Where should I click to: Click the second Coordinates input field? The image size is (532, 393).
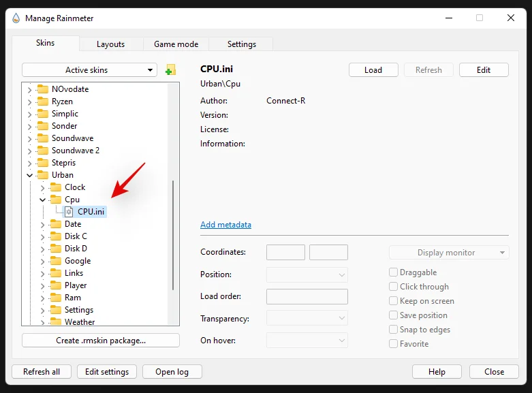[x=328, y=253]
